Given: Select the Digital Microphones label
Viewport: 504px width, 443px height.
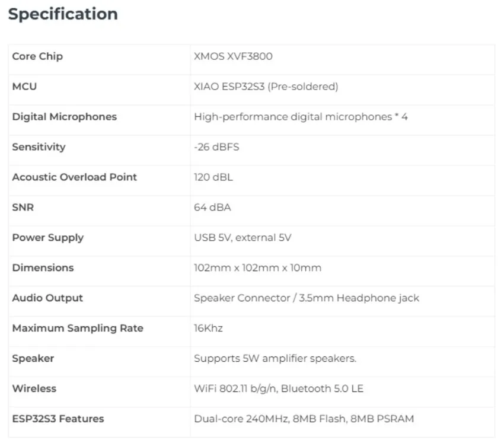Looking at the screenshot, I should (x=64, y=117).
